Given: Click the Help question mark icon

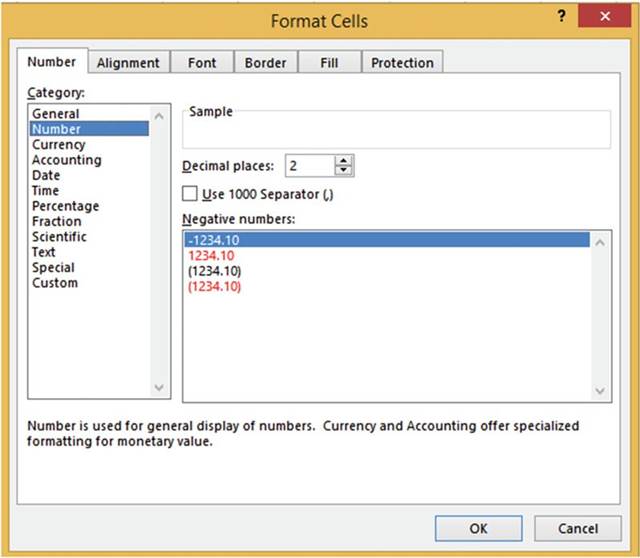Looking at the screenshot, I should [x=563, y=18].
